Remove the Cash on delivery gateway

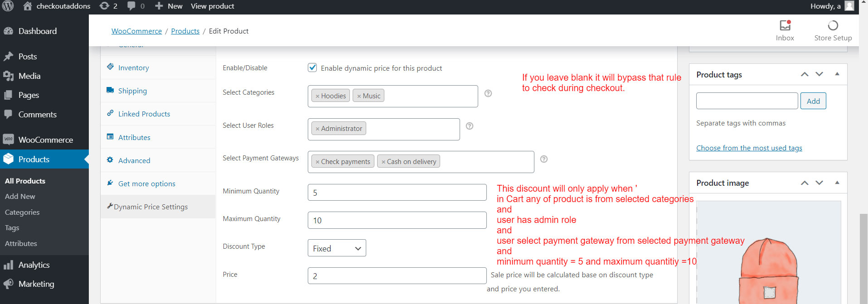(383, 162)
